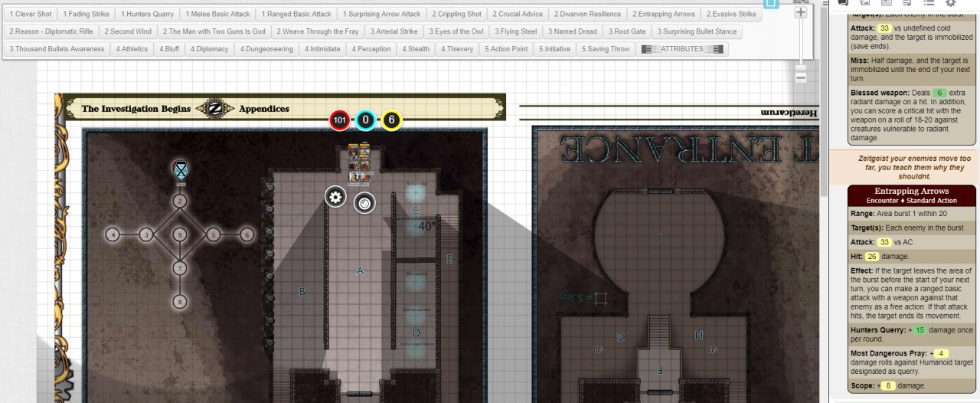Run the 2.Weave Through the Fray macro
This screenshot has width=980, height=403.
click(318, 31)
